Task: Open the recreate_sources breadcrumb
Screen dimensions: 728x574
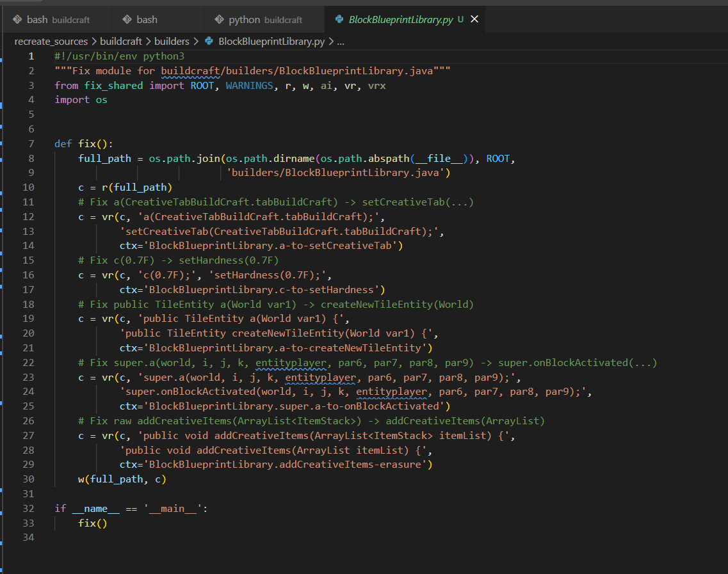Action: (x=51, y=42)
